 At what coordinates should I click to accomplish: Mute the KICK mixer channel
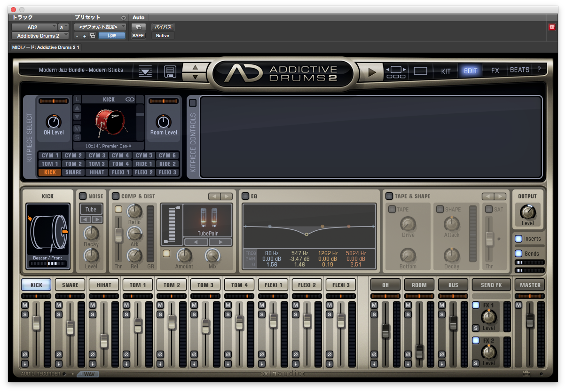24,306
